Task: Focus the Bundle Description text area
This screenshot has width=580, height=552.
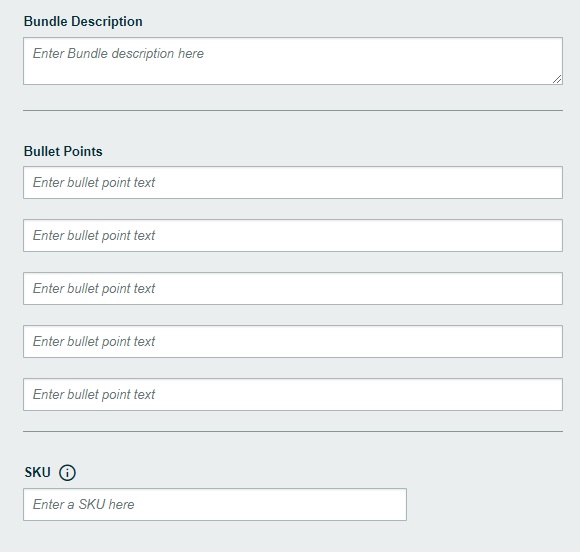Action: pyautogui.click(x=293, y=61)
